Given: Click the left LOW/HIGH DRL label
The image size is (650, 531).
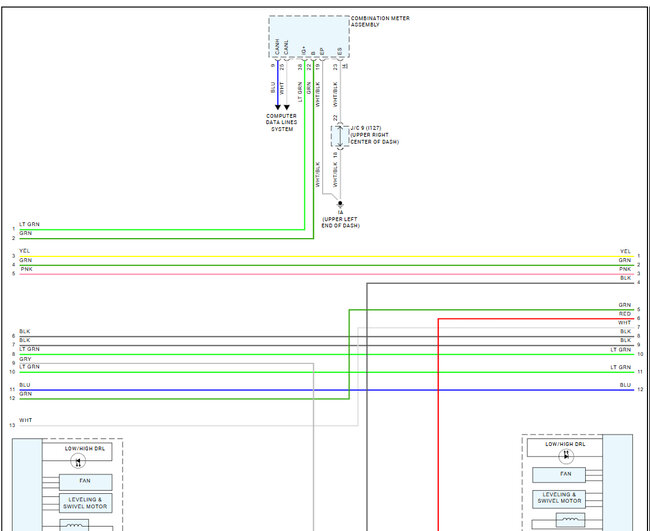Looking at the screenshot, I should click(x=85, y=449).
